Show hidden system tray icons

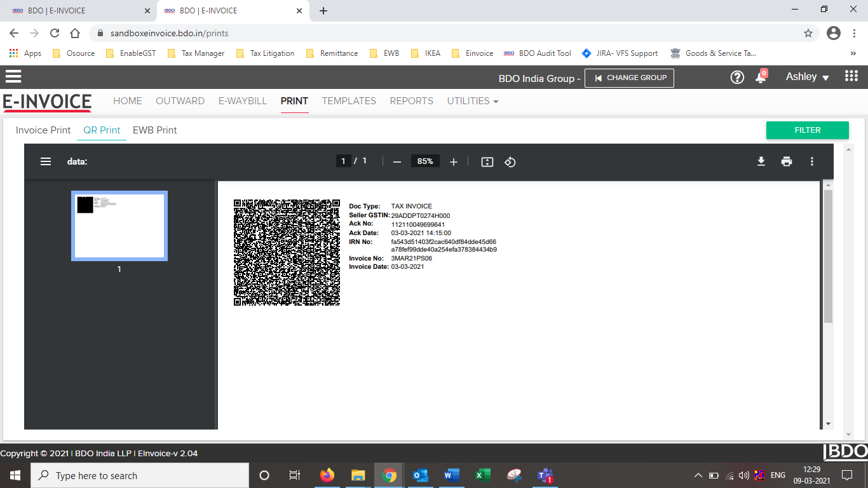pos(698,475)
